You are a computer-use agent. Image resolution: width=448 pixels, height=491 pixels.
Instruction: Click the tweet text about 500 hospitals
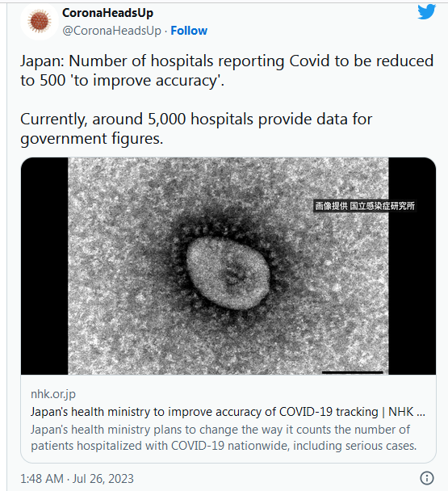[x=227, y=70]
